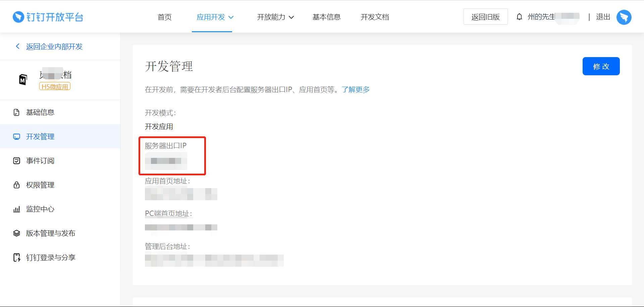Screen dimensions: 644x307
Task: Click the 返回旧版 button
Action: click(485, 17)
